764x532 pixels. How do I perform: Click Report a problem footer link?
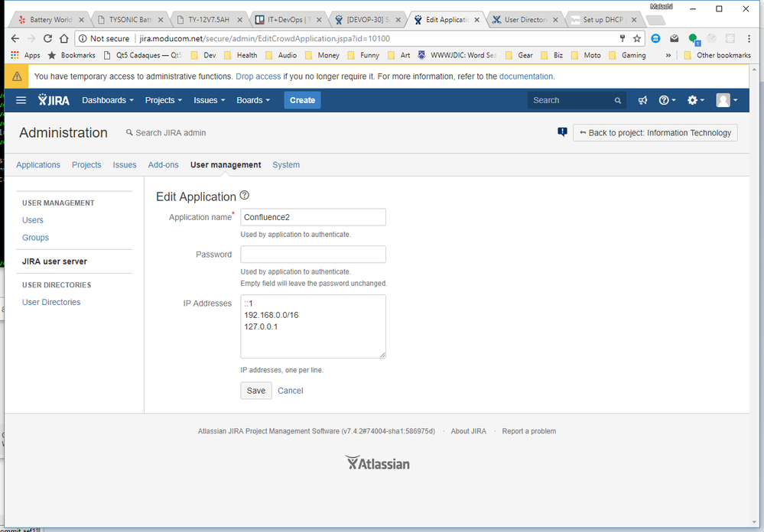(529, 431)
